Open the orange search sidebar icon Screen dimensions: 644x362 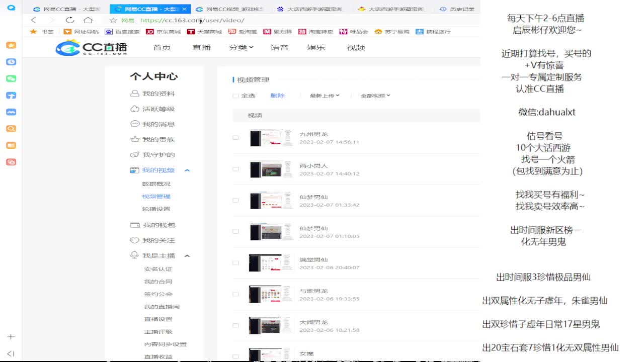click(x=11, y=129)
